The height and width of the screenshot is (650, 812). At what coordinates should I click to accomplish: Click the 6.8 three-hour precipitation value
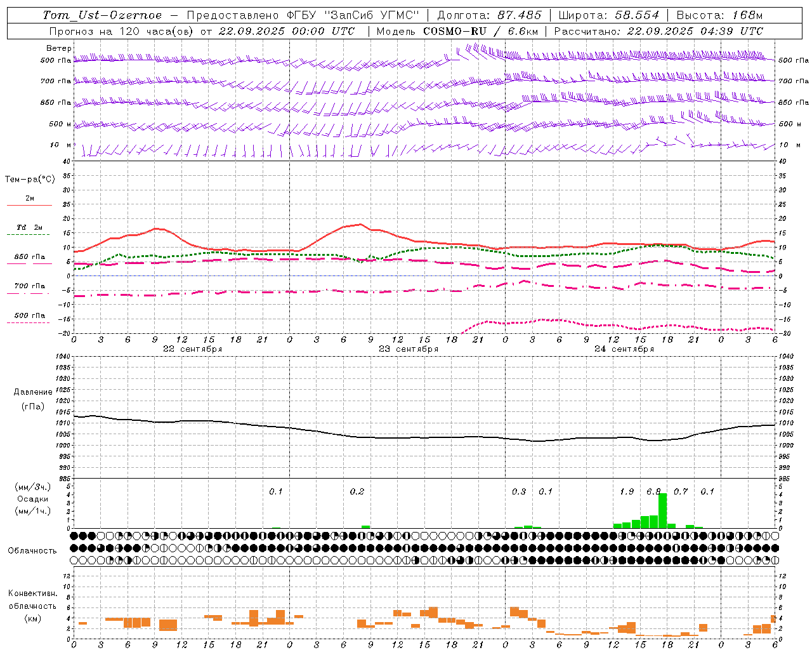[x=653, y=491]
